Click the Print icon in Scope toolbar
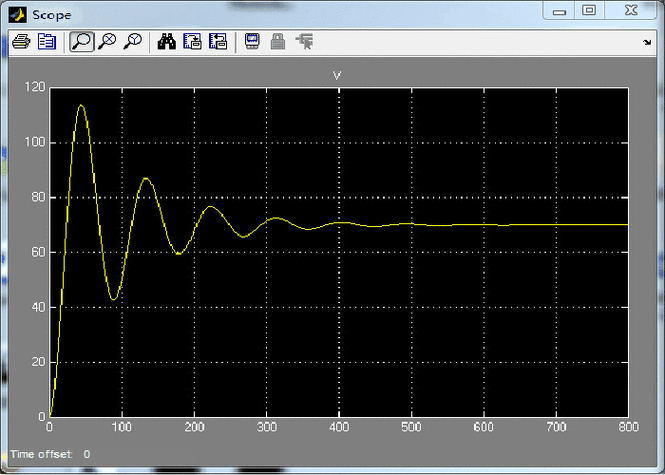 [x=21, y=42]
